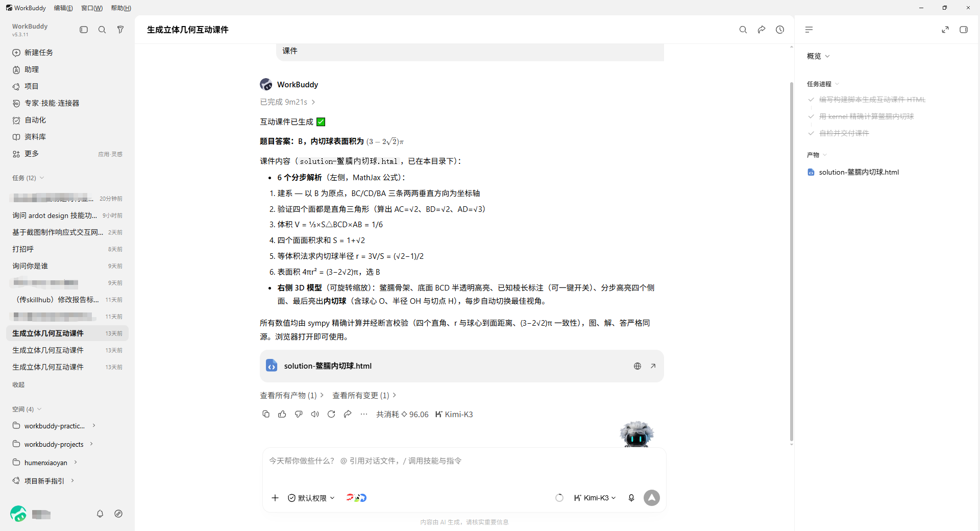Open task 询问你是谁
This screenshot has height=531, width=980.
pyautogui.click(x=67, y=266)
